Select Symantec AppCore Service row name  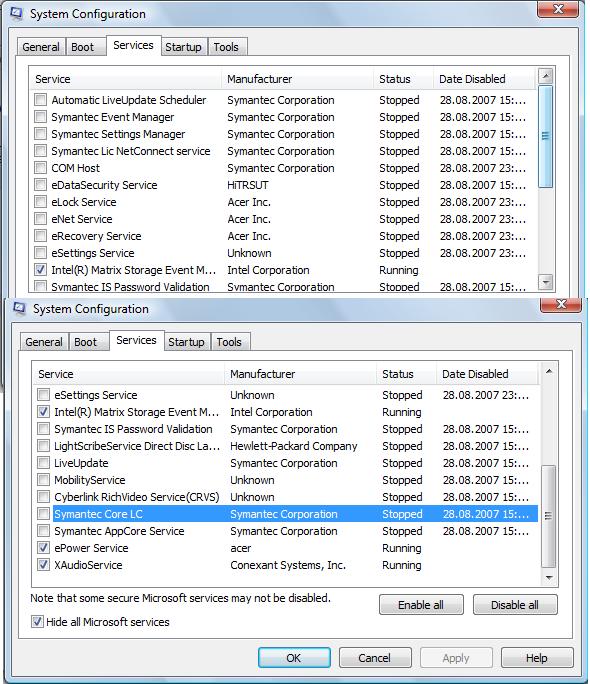pyautogui.click(x=119, y=530)
